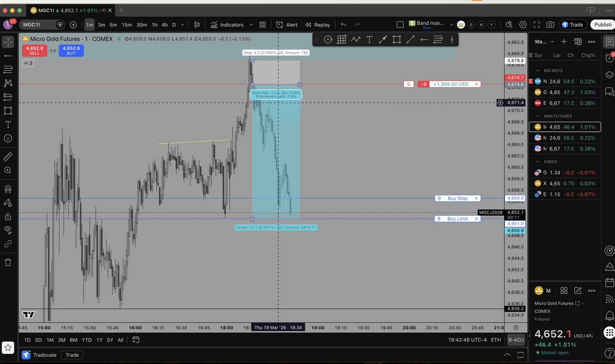This screenshot has height=364, width=615.
Task: Open the indicator templates grid icon
Action: click(263, 25)
